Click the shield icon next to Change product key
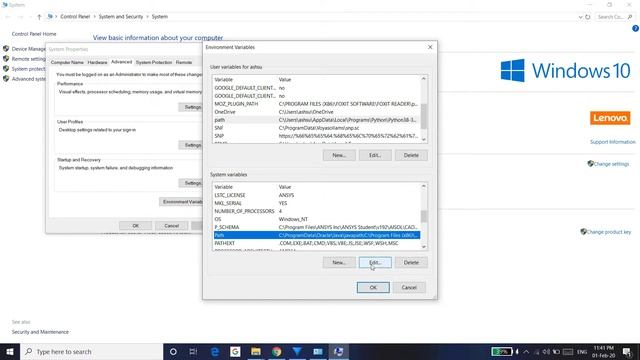 (583, 231)
